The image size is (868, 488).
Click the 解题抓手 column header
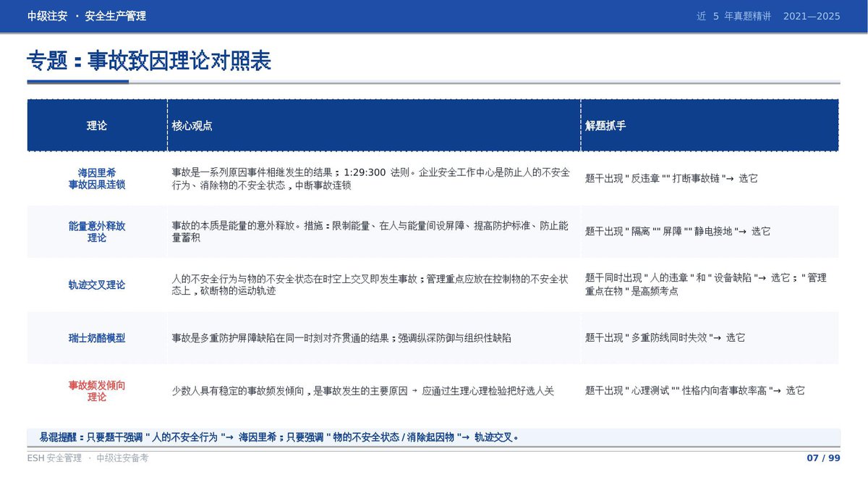tap(710, 126)
